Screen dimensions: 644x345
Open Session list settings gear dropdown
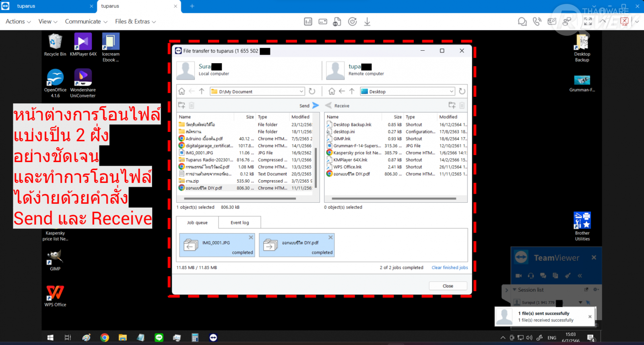tap(596, 290)
